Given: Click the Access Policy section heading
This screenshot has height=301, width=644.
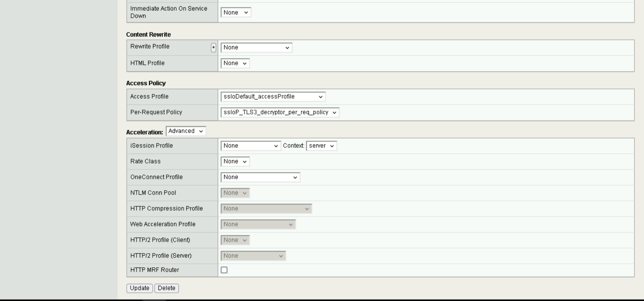Looking at the screenshot, I should point(146,83).
